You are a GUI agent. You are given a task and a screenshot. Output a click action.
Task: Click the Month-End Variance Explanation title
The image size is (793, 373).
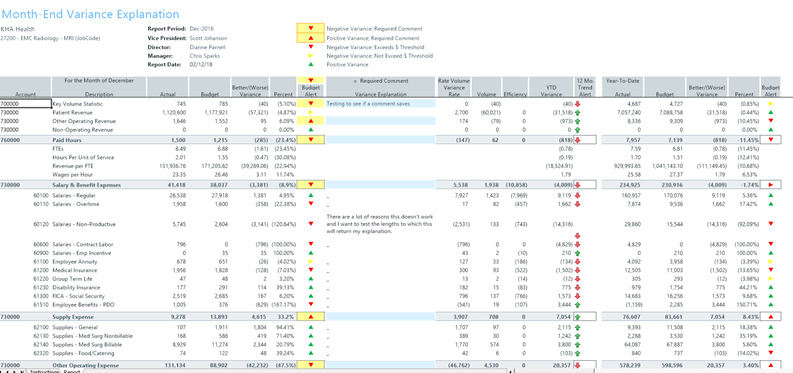pos(91,15)
